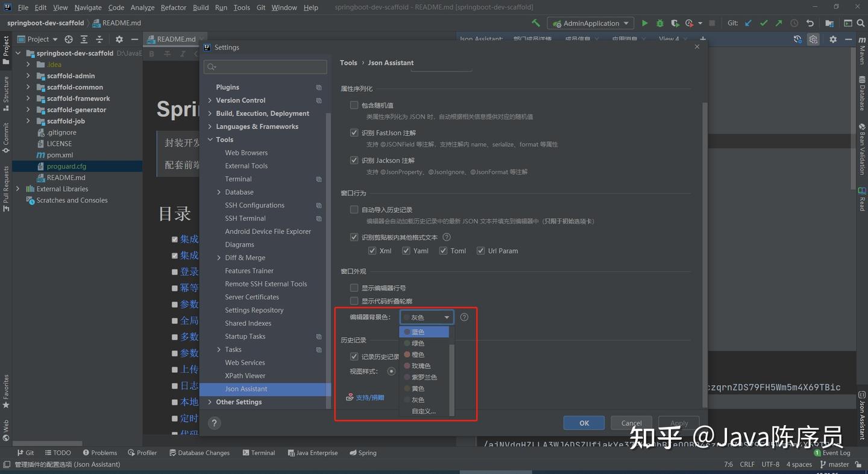Open the Navigate menu
The height and width of the screenshot is (474, 868).
[87, 7]
